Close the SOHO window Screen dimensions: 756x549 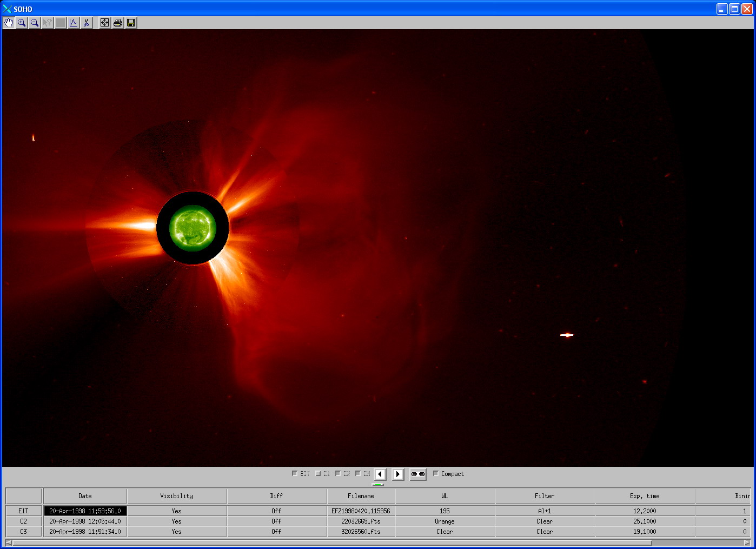[x=747, y=9]
